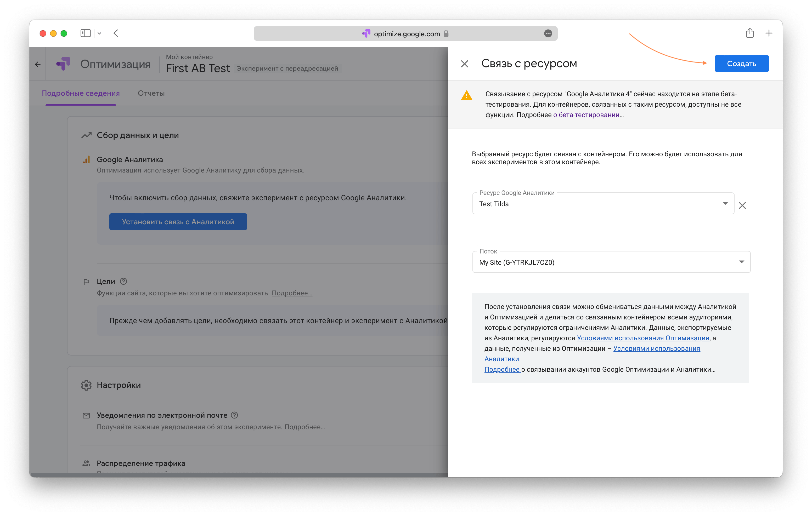Click the Safari share icon
812x516 pixels.
[750, 33]
